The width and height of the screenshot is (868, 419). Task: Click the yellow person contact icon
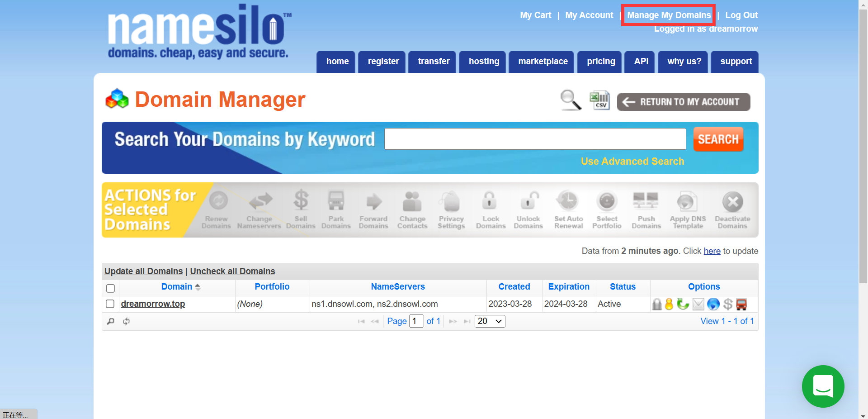point(669,304)
